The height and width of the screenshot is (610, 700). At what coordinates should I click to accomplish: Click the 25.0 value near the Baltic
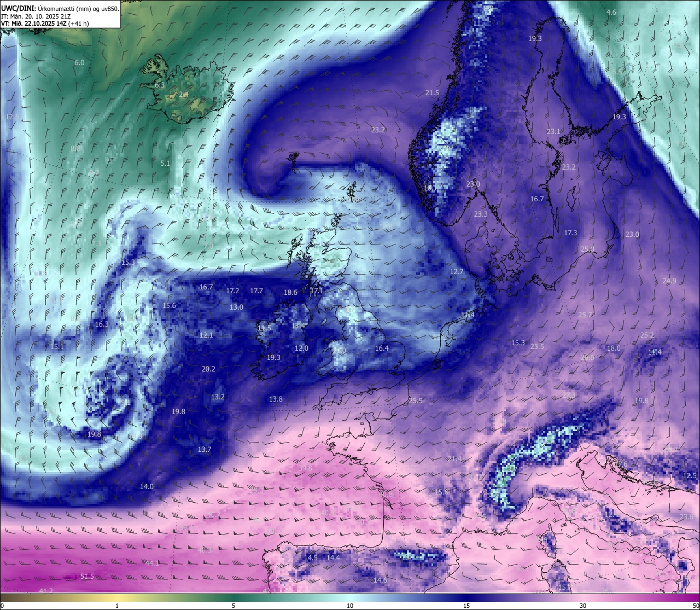tap(587, 249)
